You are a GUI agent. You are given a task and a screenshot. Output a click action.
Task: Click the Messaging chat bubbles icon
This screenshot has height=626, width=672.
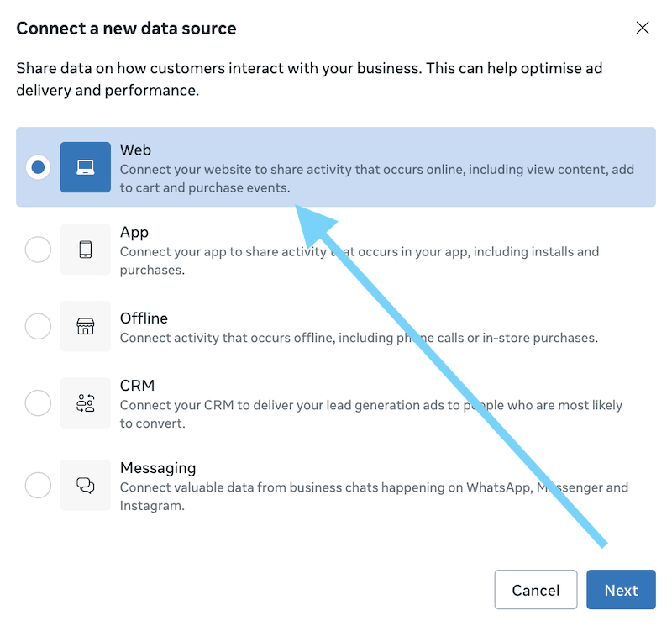86,486
